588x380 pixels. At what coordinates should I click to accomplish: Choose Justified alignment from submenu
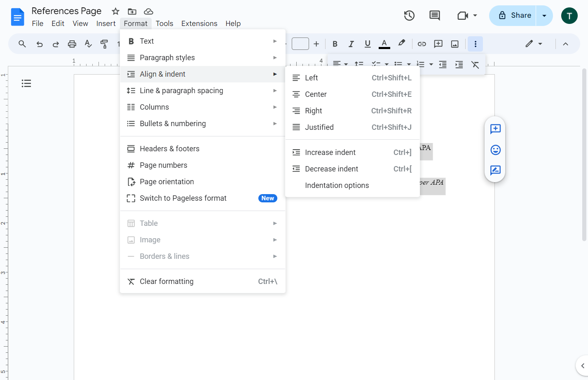click(352, 127)
